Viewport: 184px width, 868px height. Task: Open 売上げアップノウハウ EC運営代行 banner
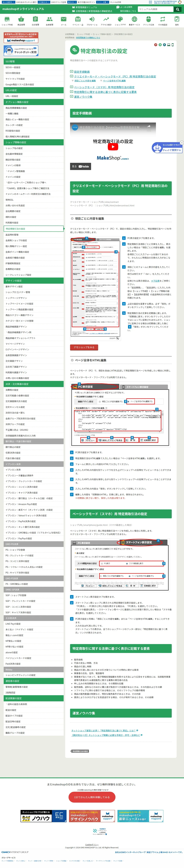44,816
